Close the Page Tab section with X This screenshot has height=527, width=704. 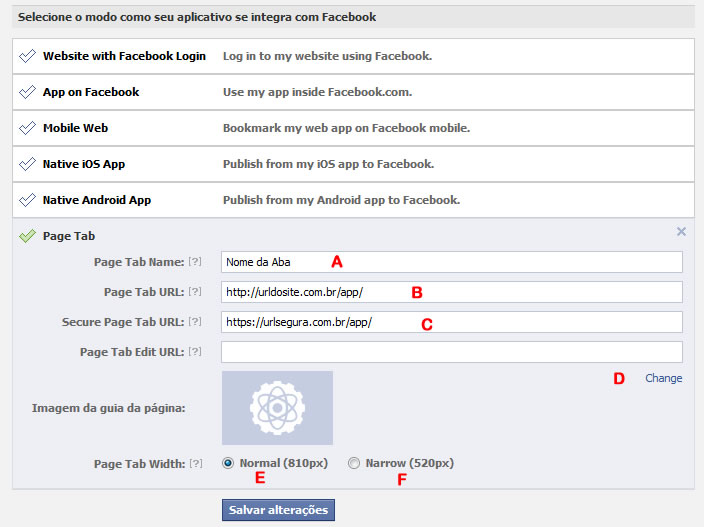pos(681,232)
